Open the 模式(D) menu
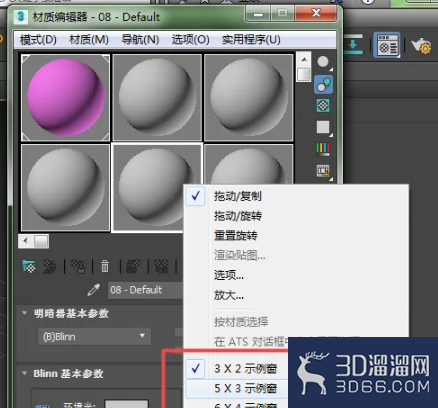 (38, 40)
